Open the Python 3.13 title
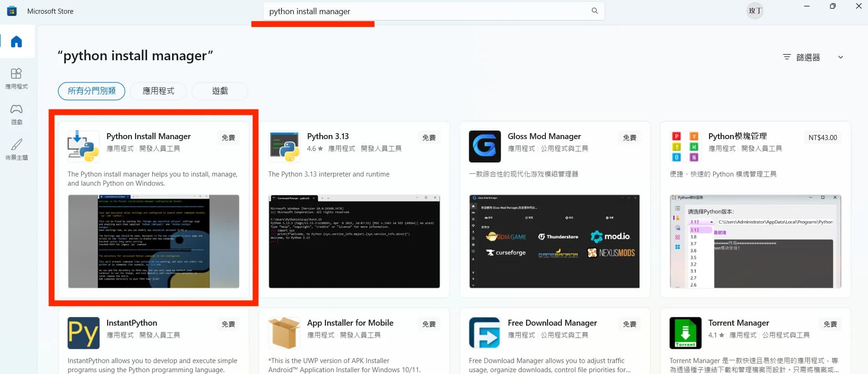The image size is (868, 374). pyautogui.click(x=328, y=136)
